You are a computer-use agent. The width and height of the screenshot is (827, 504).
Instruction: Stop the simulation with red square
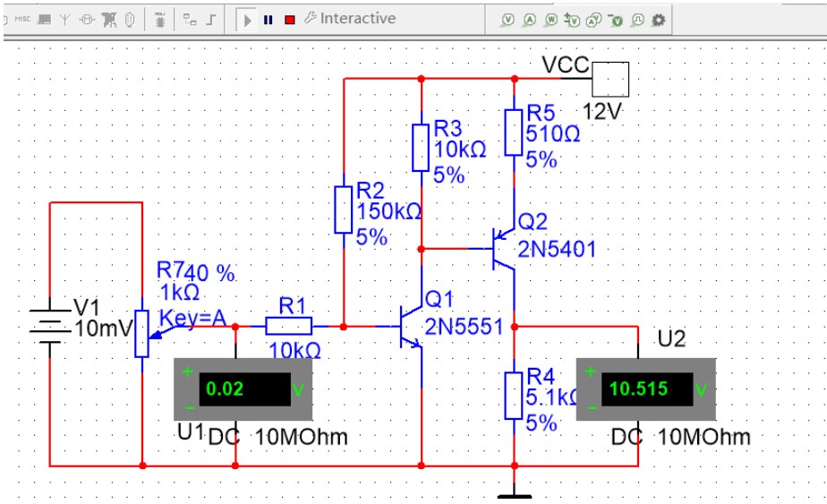pos(289,20)
